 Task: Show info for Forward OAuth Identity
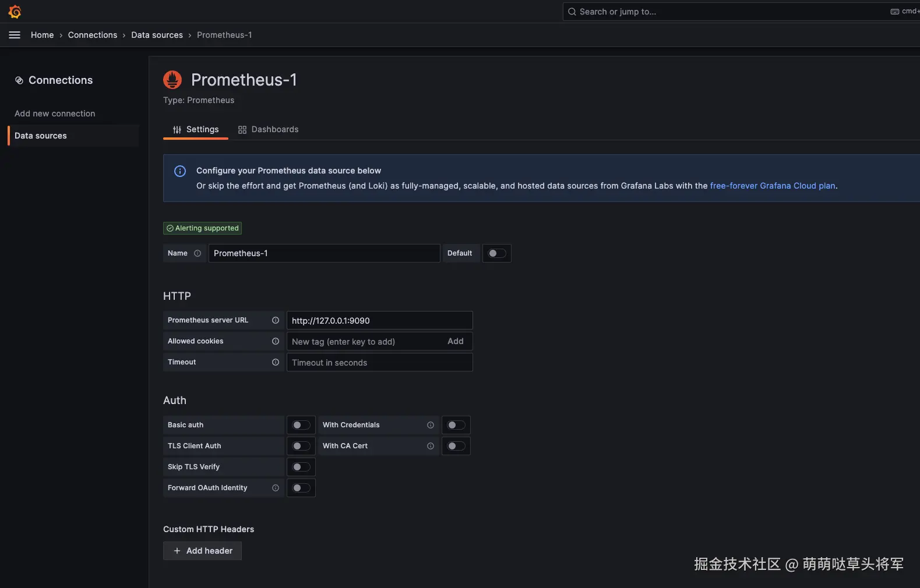pos(276,488)
